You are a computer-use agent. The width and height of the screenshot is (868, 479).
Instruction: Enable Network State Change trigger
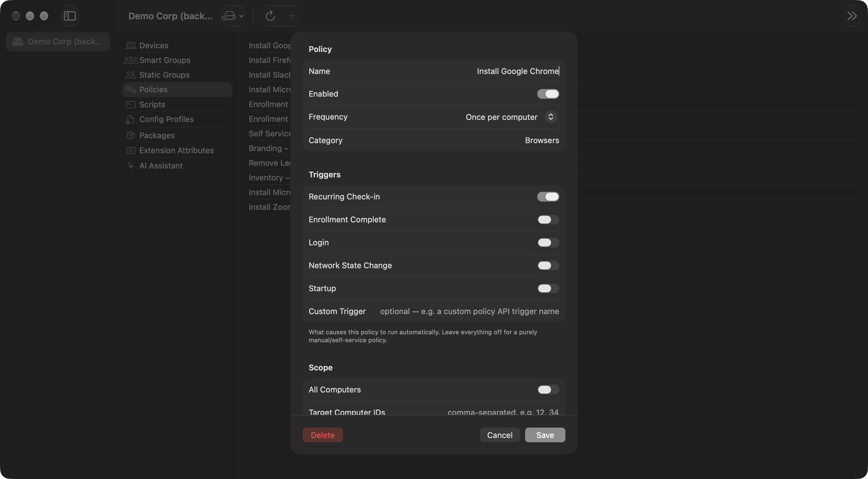coord(548,265)
